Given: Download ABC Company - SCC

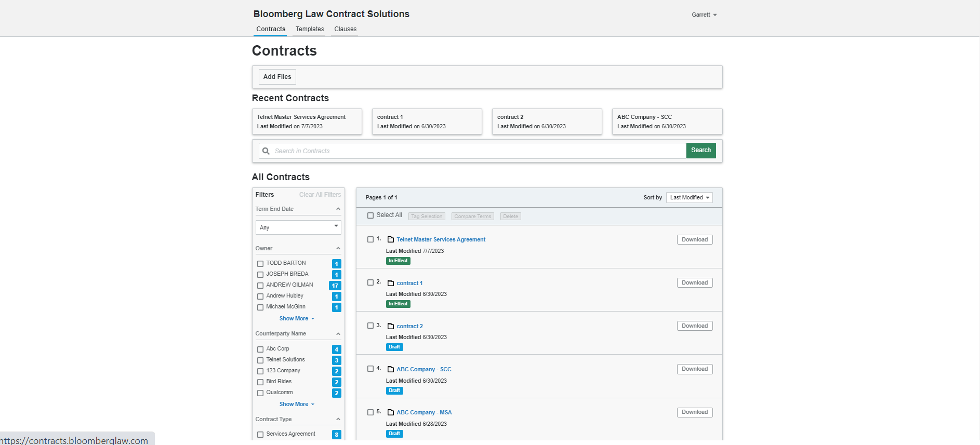Looking at the screenshot, I should [x=695, y=369].
